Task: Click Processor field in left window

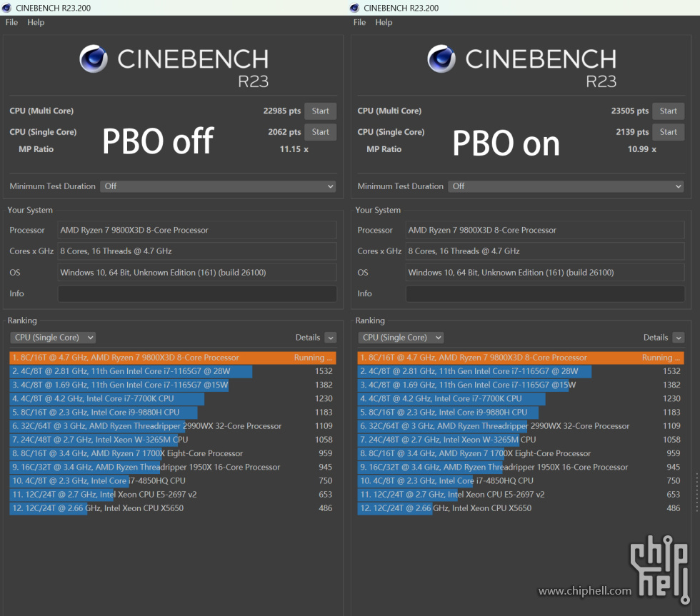Action: 197,230
